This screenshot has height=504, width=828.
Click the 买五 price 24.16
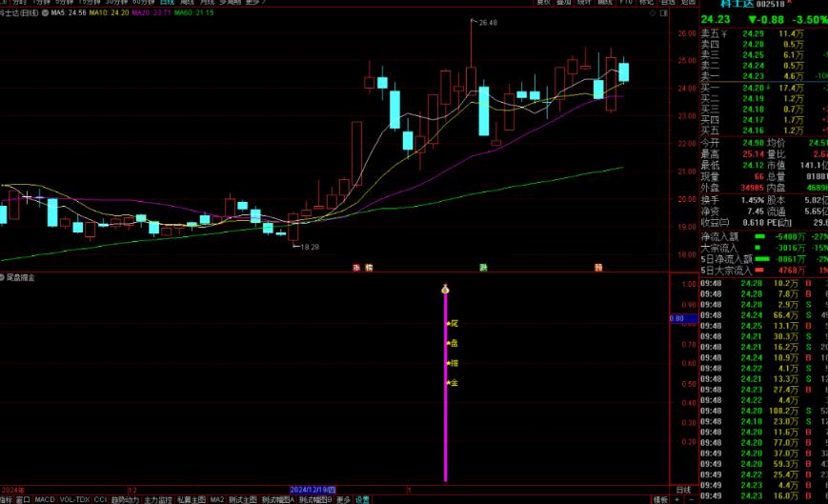tap(753, 131)
